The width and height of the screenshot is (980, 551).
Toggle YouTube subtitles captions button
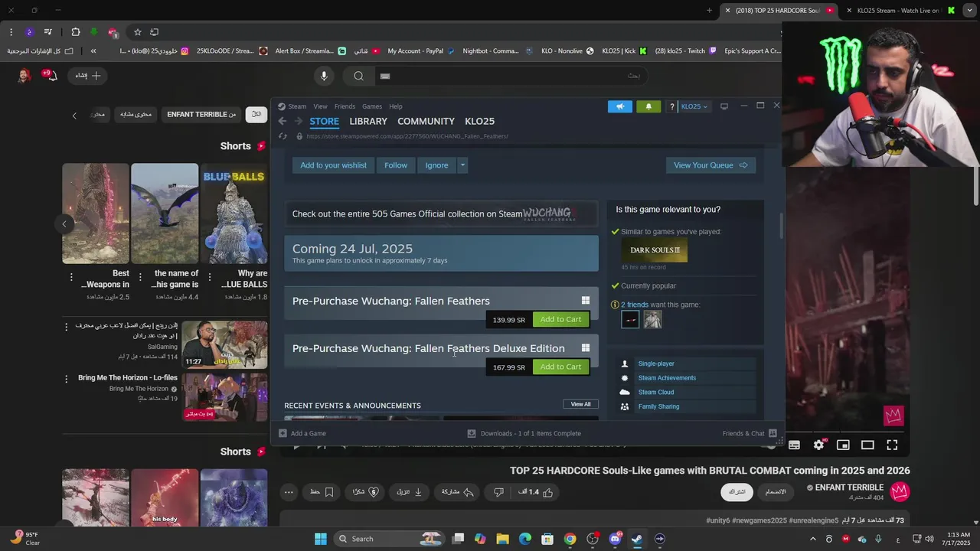(x=794, y=445)
